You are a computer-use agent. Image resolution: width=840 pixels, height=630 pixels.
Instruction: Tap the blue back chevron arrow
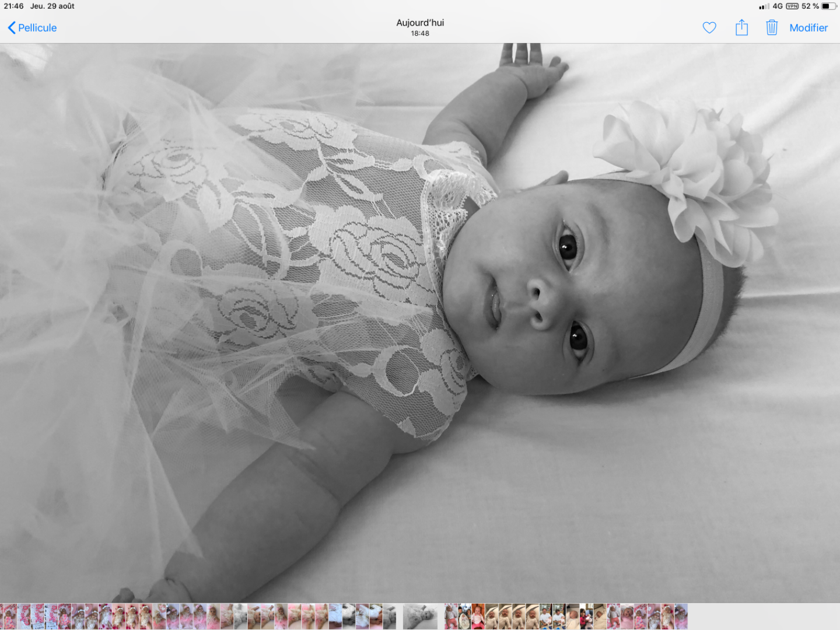[x=11, y=28]
